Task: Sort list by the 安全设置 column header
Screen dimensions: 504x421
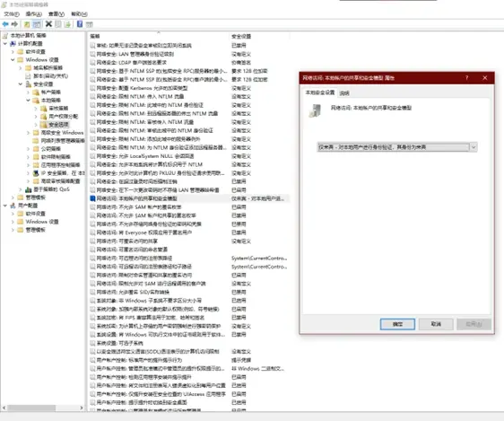Action: [x=259, y=36]
